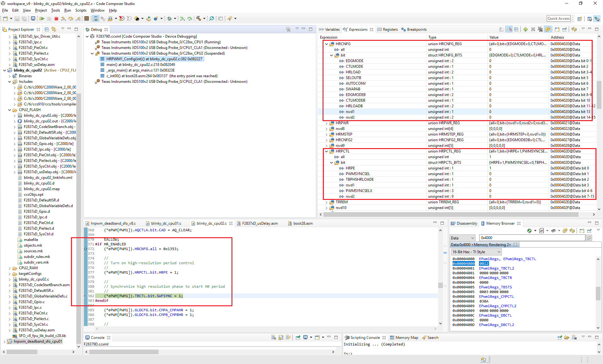The image size is (603, 364).
Task: Toggle continuous refresh in Expressions view
Action: pyautogui.click(x=548, y=29)
